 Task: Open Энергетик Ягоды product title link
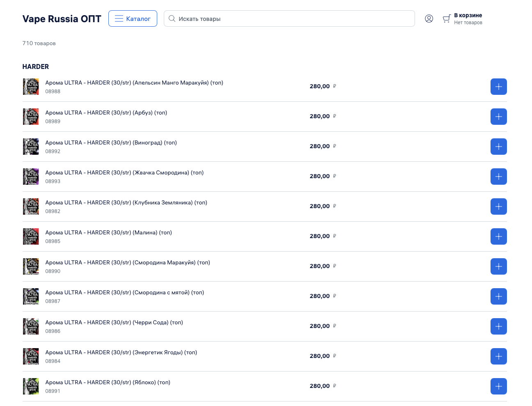pyautogui.click(x=121, y=353)
